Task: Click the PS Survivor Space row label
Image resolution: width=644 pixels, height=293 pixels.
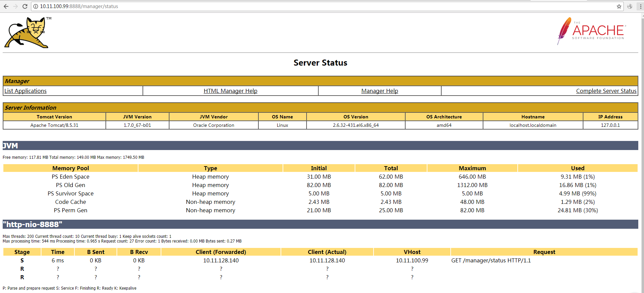Action: (70, 193)
